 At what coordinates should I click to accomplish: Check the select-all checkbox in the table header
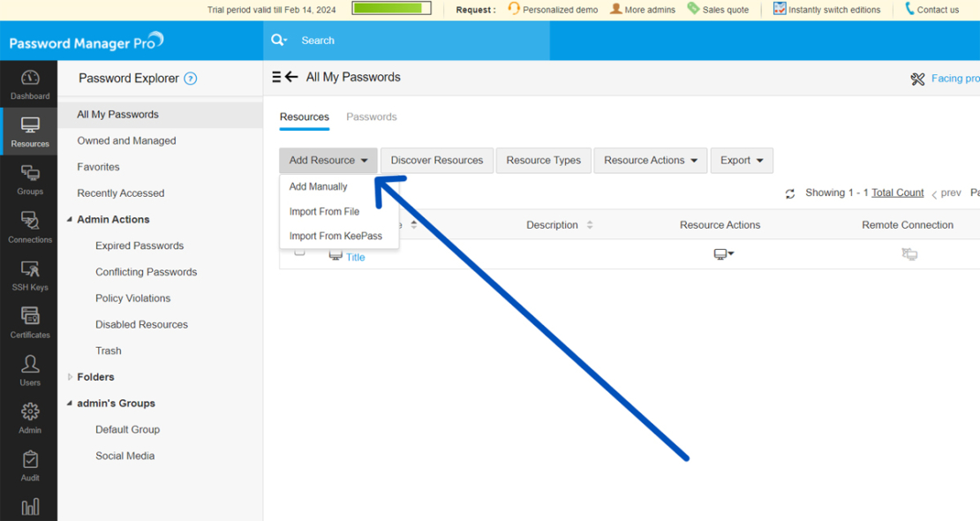(x=298, y=224)
